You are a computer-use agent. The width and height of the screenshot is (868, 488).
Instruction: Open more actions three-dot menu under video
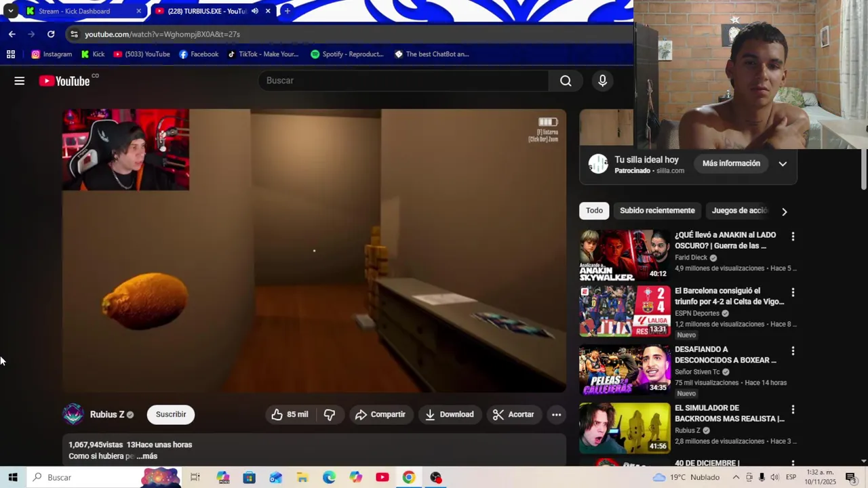tap(556, 414)
